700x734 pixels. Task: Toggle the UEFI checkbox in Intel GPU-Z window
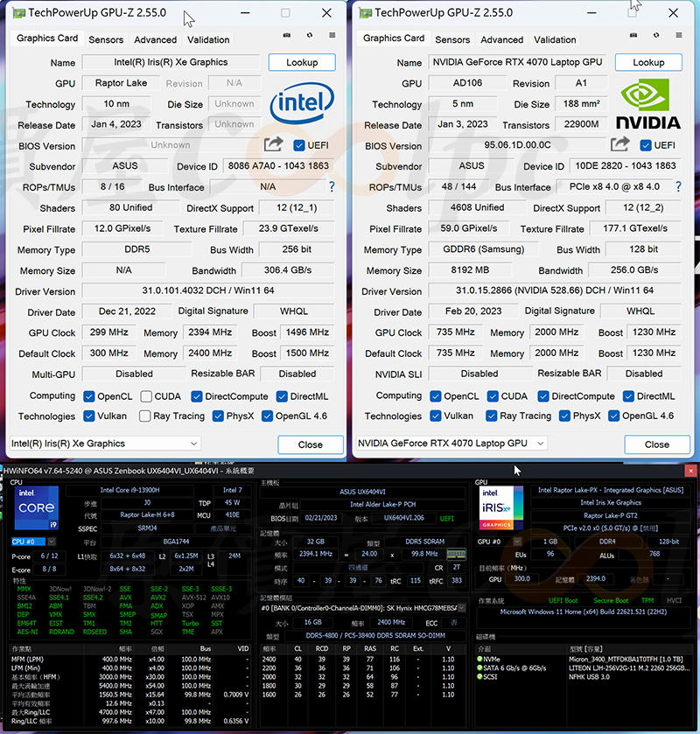click(x=299, y=145)
